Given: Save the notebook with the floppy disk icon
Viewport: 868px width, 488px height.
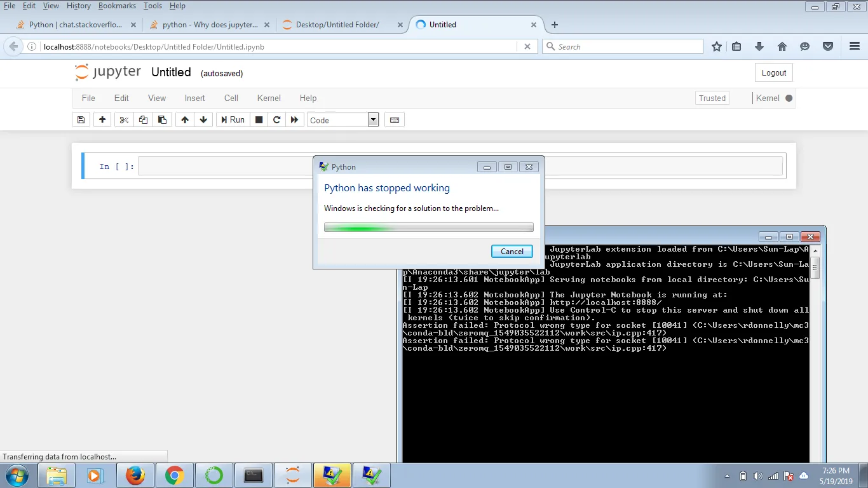Looking at the screenshot, I should tap(81, 119).
